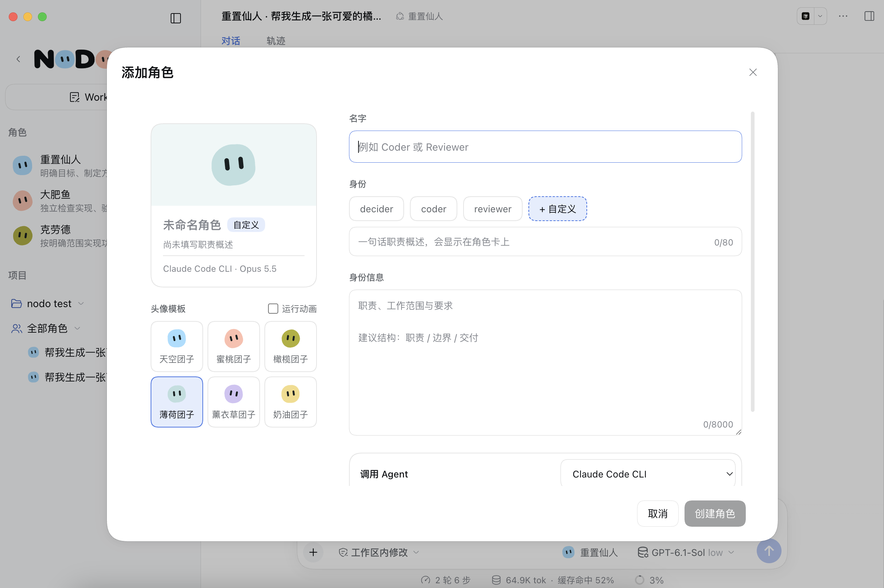Choose the 薄荷团子 avatar template

(177, 402)
